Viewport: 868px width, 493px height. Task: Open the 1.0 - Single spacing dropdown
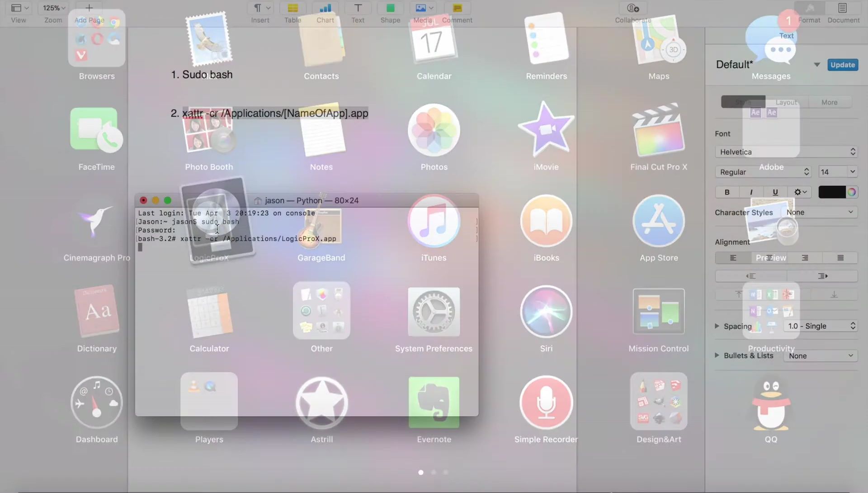point(821,326)
